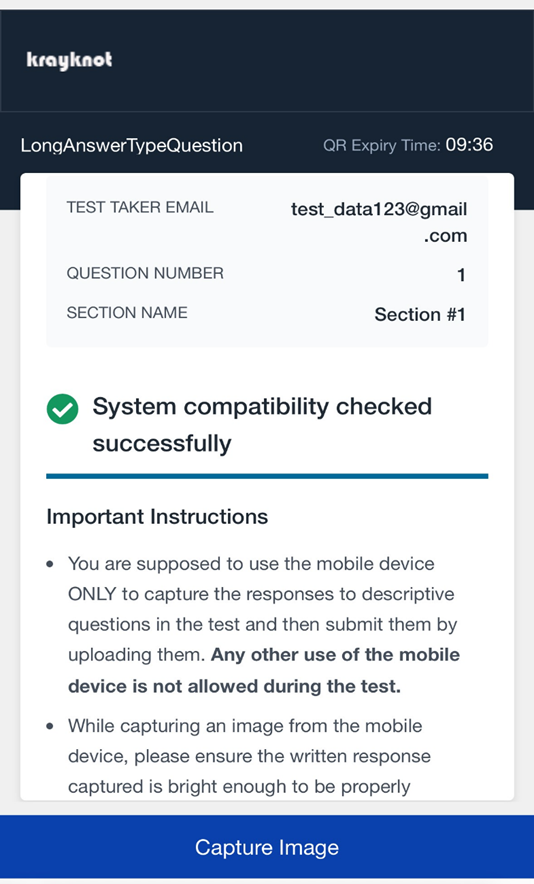Click the Important Instructions heading
The image size is (534, 884).
(157, 516)
